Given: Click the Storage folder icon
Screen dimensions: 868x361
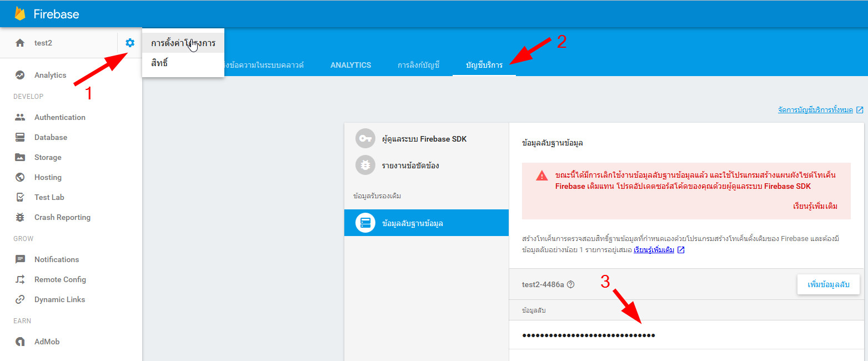Looking at the screenshot, I should point(20,157).
